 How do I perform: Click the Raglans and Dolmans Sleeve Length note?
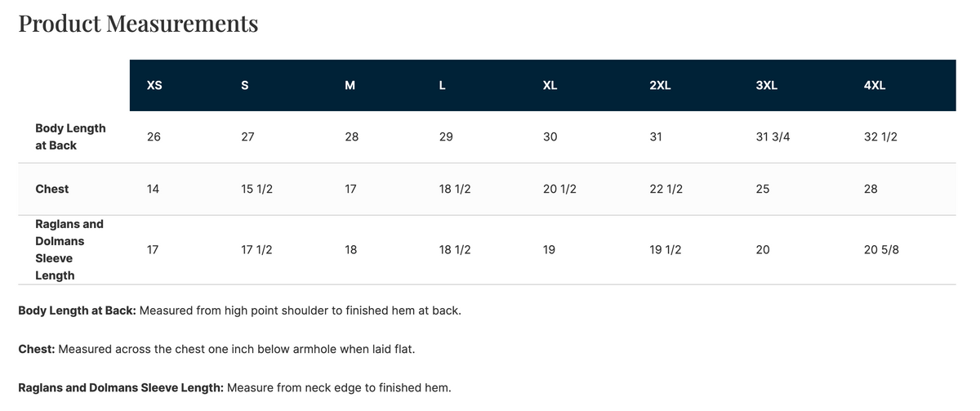(x=234, y=387)
